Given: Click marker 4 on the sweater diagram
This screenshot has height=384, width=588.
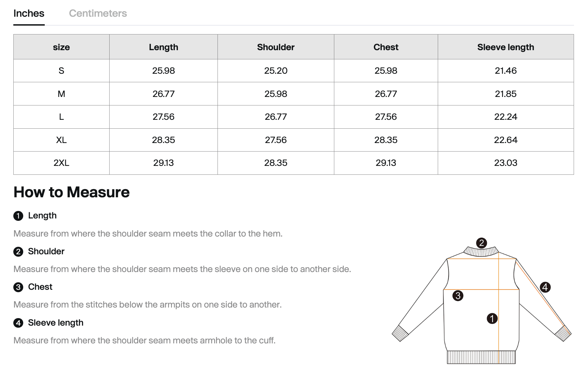Looking at the screenshot, I should [x=545, y=287].
